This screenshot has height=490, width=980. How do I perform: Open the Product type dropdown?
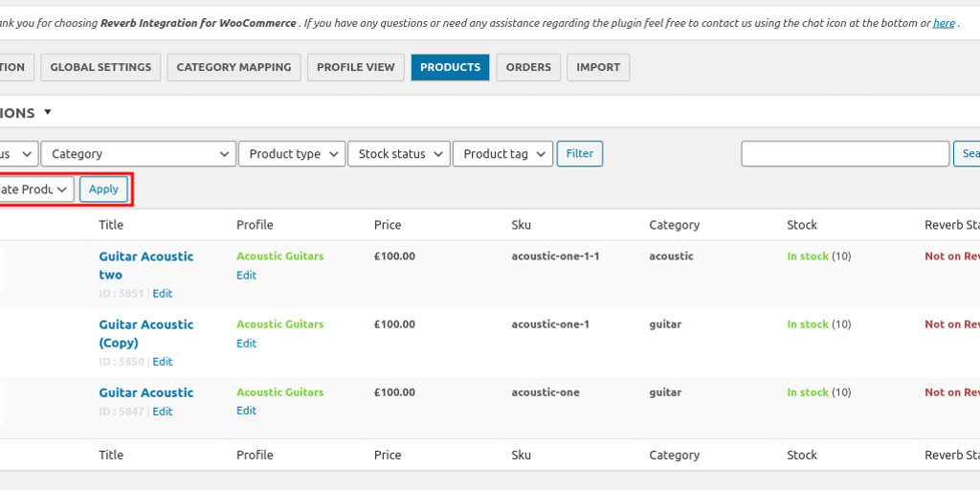click(x=292, y=154)
